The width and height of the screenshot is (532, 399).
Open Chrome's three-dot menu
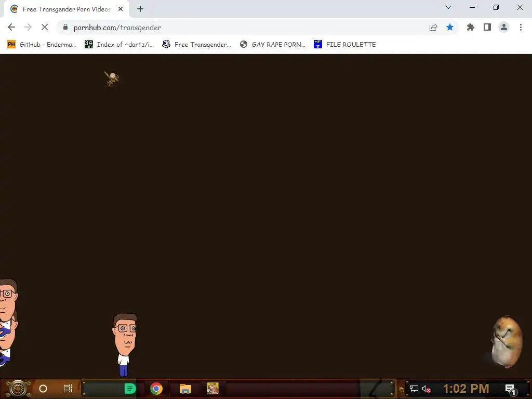coord(521,27)
